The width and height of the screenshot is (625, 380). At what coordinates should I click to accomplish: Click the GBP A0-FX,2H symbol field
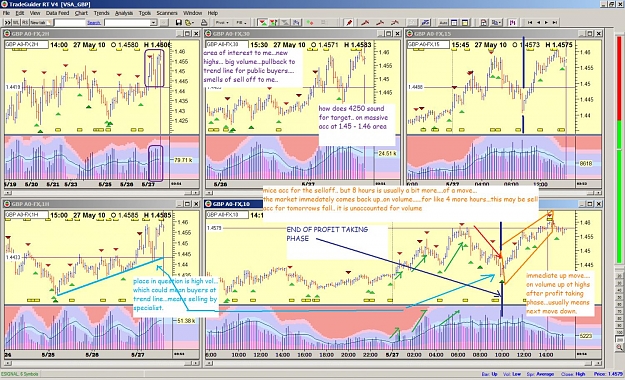point(26,45)
